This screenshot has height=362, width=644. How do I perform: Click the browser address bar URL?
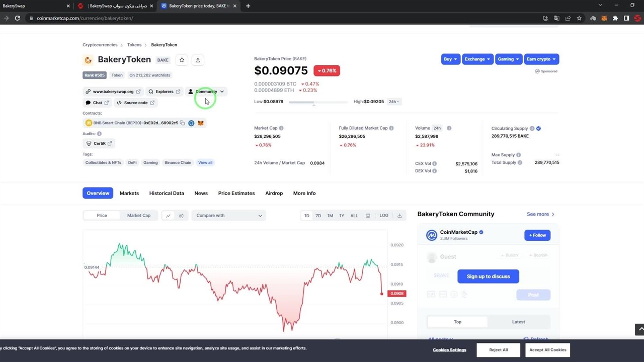(85, 18)
